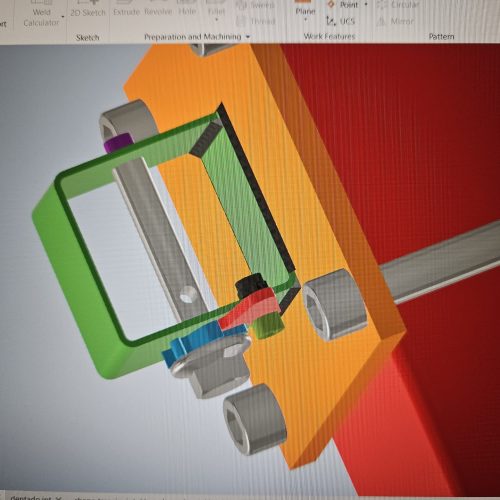
Task: Select the Circular pattern tool
Action: (398, 5)
